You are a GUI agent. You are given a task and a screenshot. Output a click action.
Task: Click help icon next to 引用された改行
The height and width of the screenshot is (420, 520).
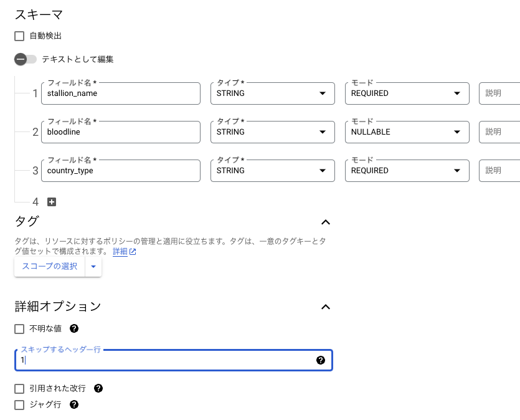[98, 388]
